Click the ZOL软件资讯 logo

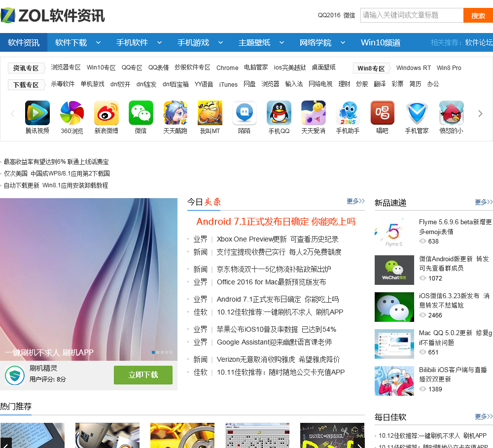coord(53,15)
